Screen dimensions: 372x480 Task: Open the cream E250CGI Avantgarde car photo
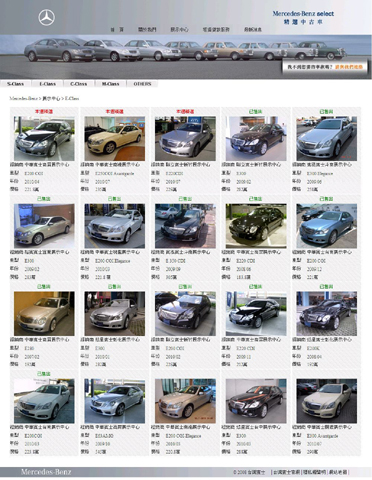point(115,138)
